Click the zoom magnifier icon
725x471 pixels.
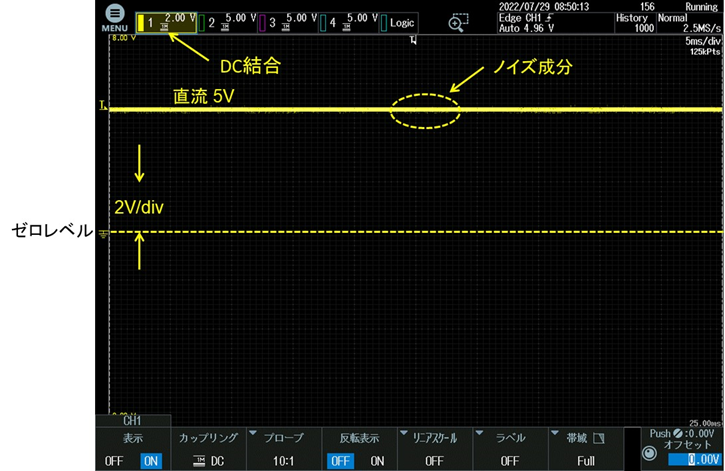458,22
